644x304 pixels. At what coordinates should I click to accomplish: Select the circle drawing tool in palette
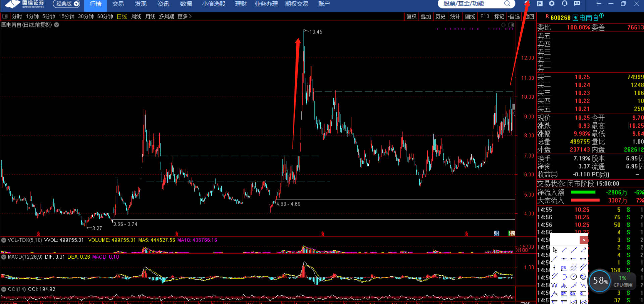click(x=574, y=277)
